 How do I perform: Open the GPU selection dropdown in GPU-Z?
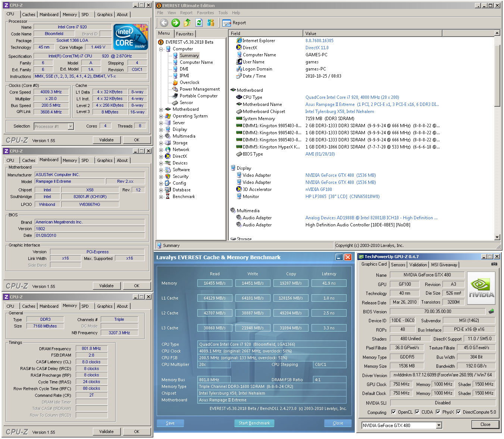439,425
